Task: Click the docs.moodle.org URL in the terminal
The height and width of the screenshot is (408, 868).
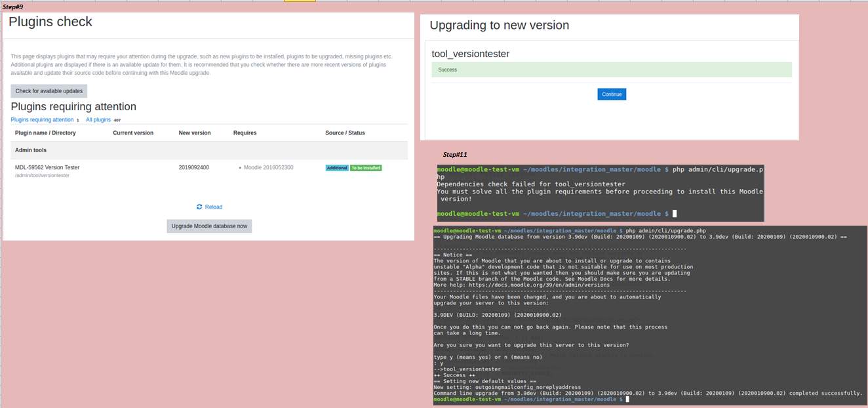Action: [x=540, y=285]
